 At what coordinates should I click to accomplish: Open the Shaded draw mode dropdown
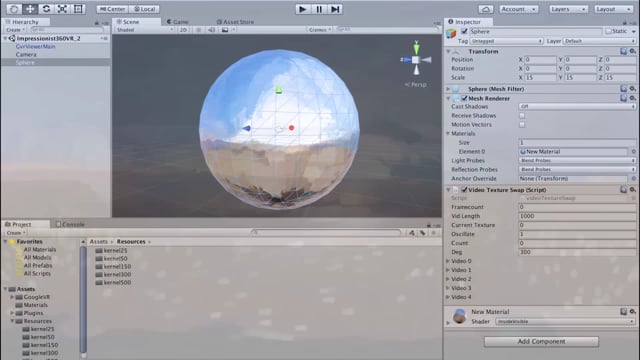pos(144,30)
